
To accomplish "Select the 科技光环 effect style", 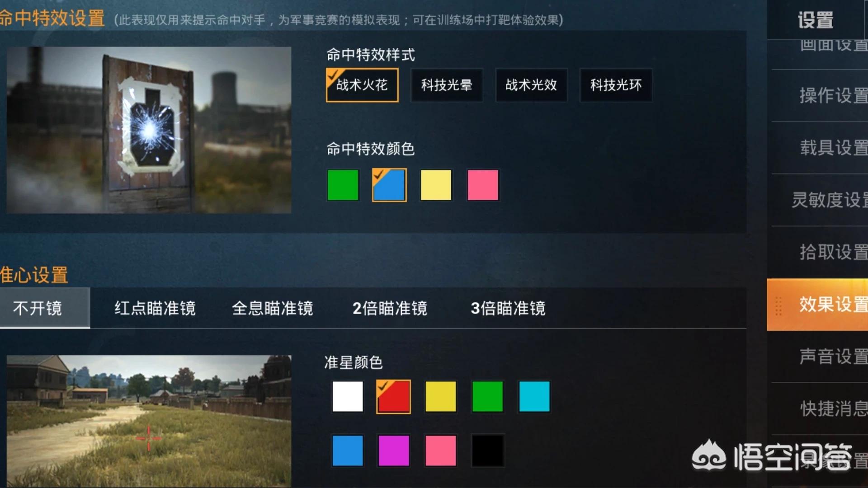I will [x=616, y=85].
